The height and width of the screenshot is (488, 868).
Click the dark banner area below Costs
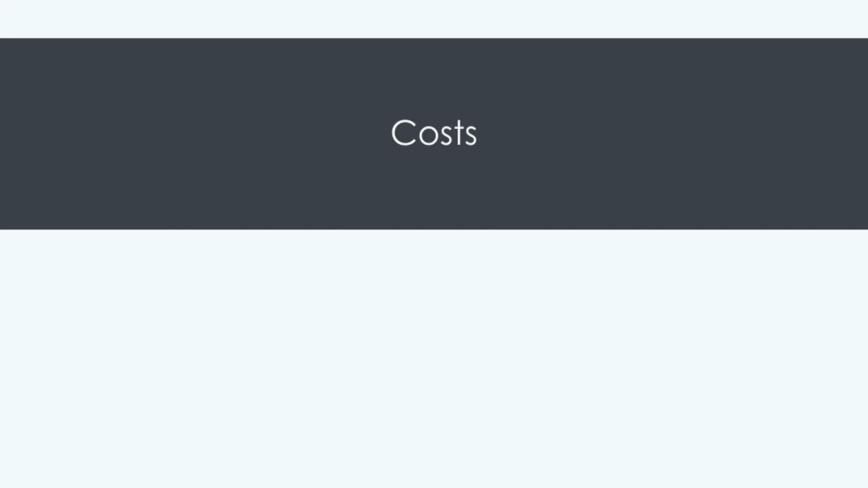[x=434, y=188]
